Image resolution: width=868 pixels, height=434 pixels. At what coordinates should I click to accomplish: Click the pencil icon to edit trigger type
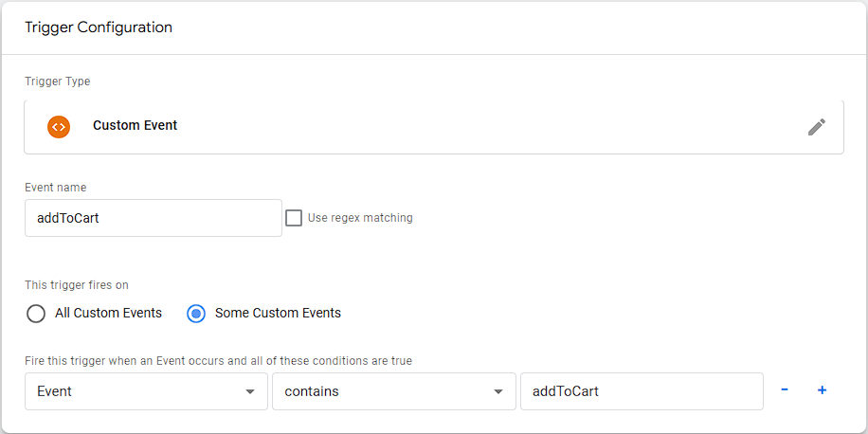[816, 127]
